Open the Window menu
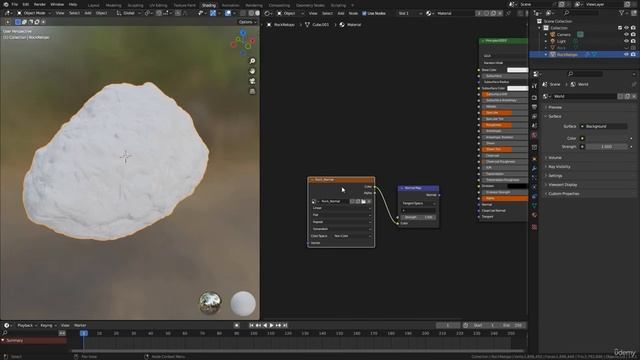The width and height of the screenshot is (640, 360). tap(57, 4)
